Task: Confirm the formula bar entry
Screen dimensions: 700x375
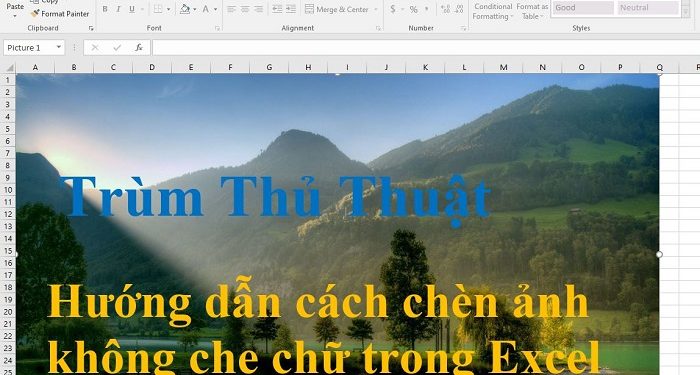Action: (117, 47)
